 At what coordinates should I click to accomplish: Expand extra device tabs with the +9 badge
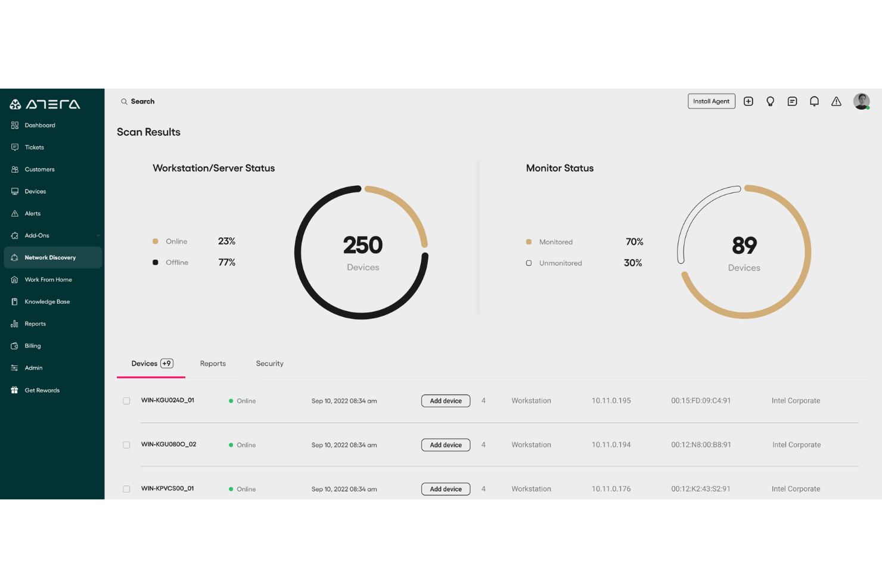(x=167, y=363)
